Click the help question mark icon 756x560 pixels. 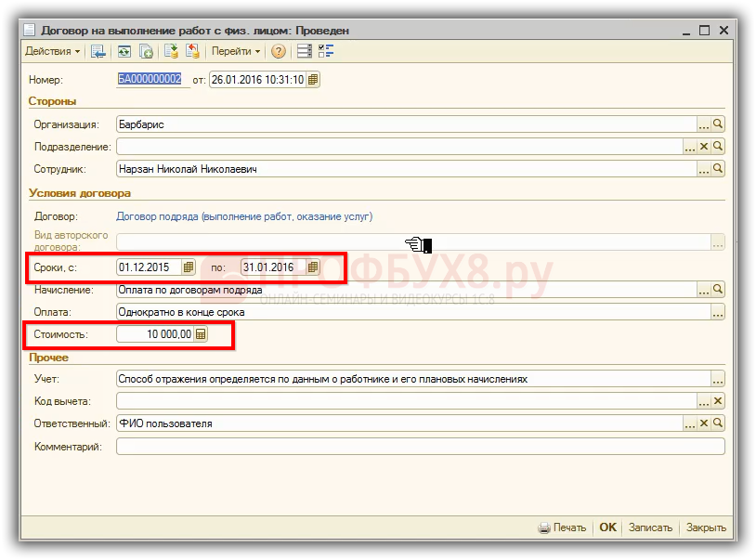(279, 51)
